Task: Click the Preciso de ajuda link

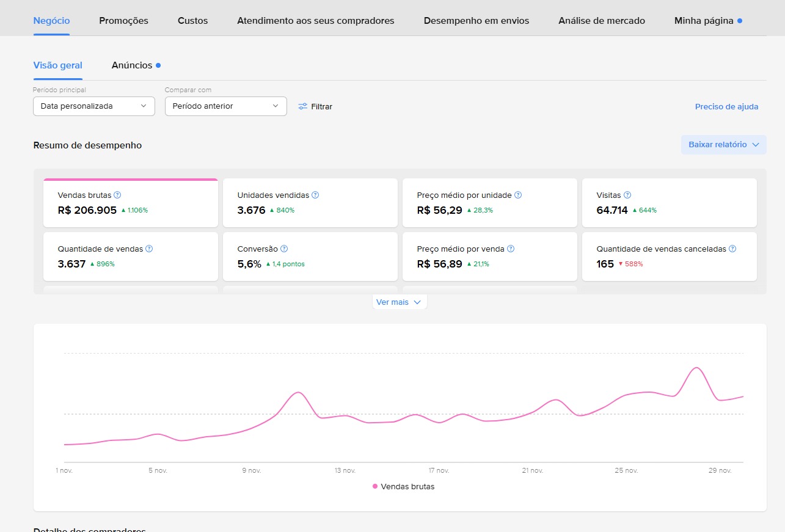Action: click(726, 107)
